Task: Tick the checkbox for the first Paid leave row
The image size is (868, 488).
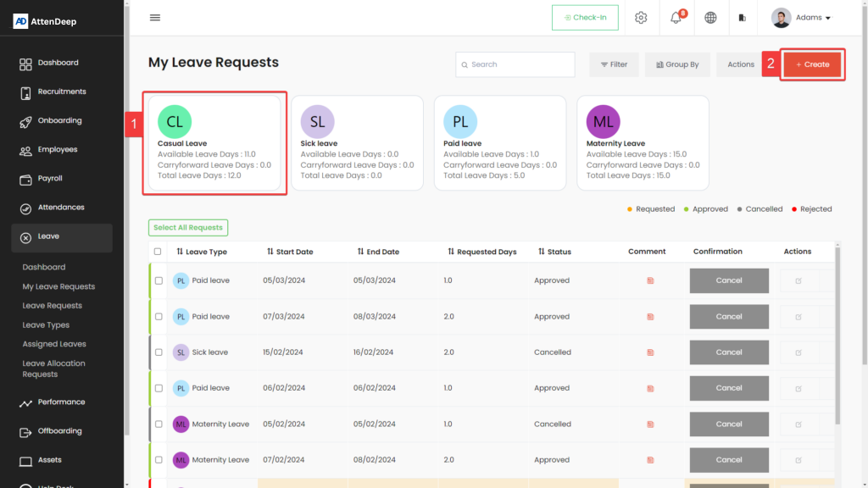Action: (x=159, y=280)
